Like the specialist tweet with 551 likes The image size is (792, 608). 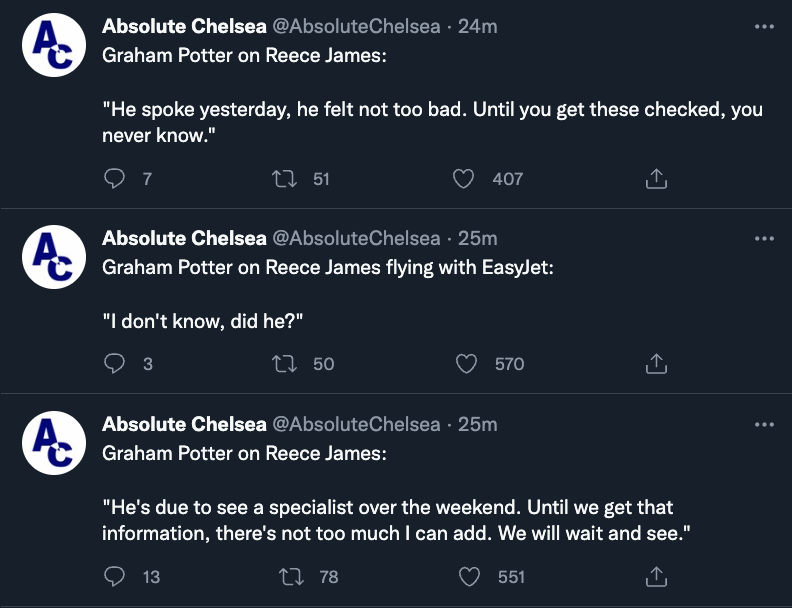click(468, 576)
